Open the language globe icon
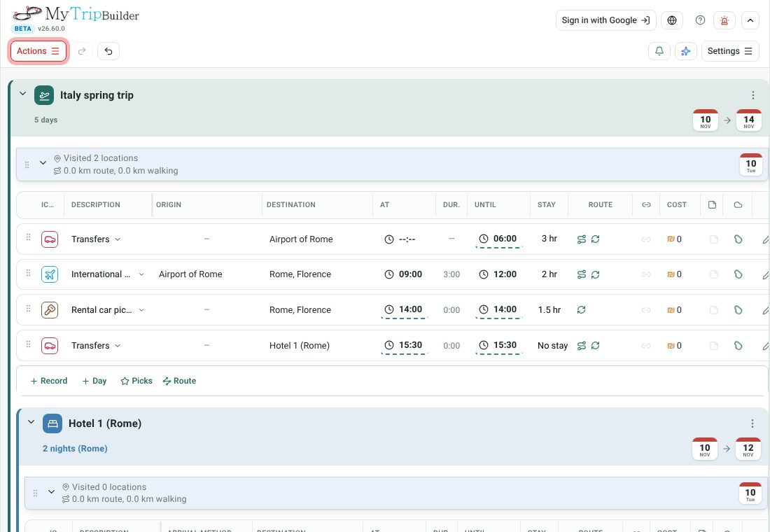Screen dimensions: 770x532 672,20
